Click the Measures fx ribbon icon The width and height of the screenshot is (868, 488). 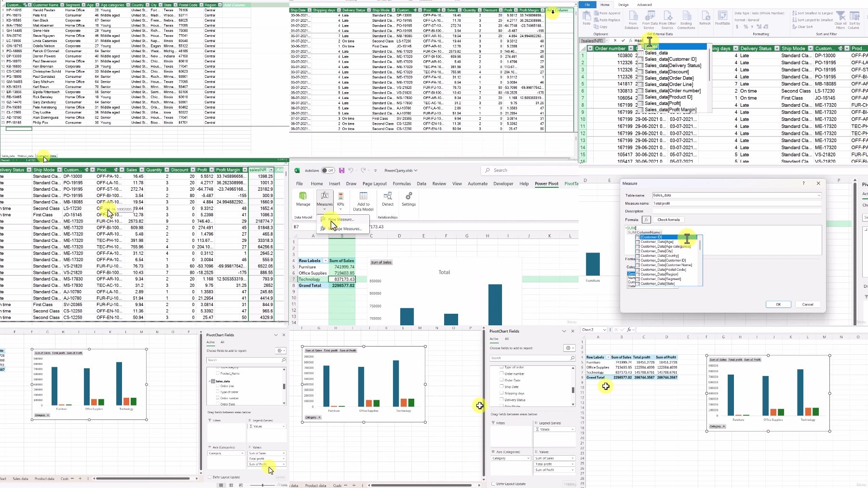(325, 195)
